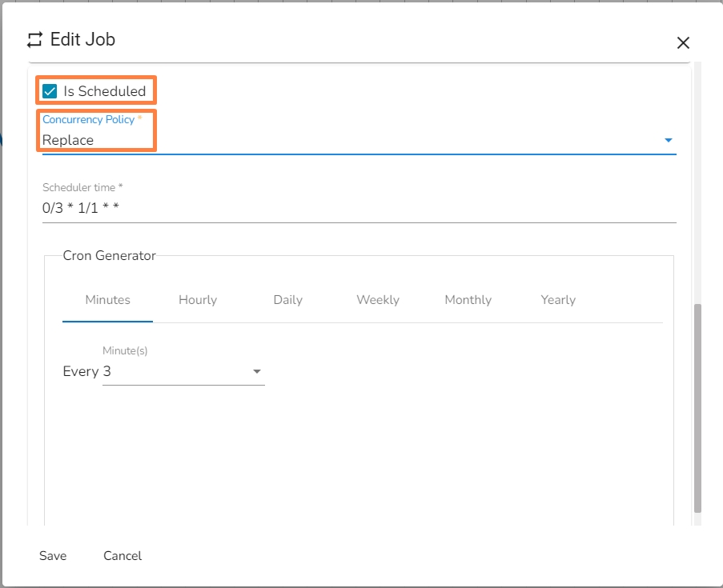Cancel editing the job
Viewport: 723px width, 588px height.
[123, 556]
